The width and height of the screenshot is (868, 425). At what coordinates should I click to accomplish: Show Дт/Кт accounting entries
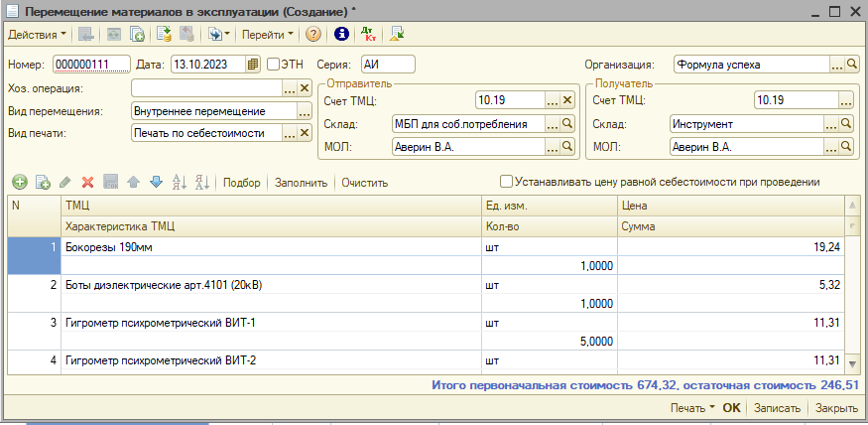[369, 34]
